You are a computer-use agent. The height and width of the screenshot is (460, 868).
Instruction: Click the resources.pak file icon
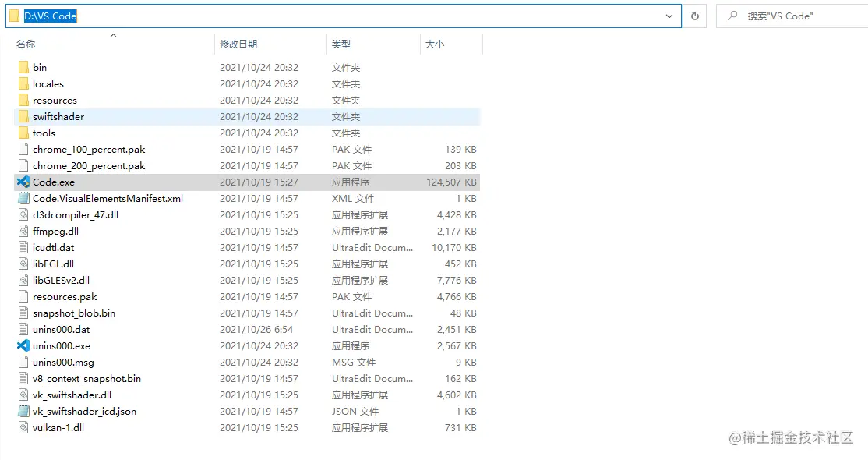(23, 296)
